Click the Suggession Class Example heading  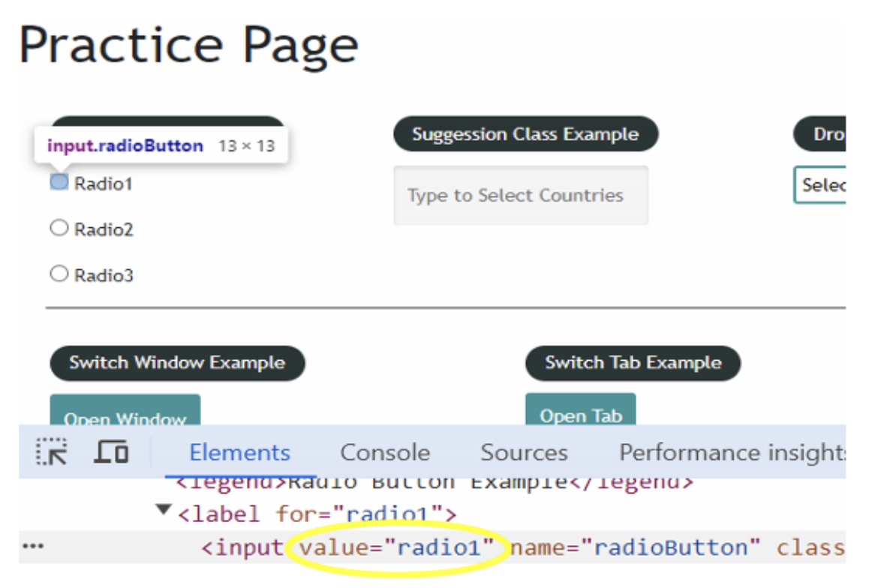(525, 134)
